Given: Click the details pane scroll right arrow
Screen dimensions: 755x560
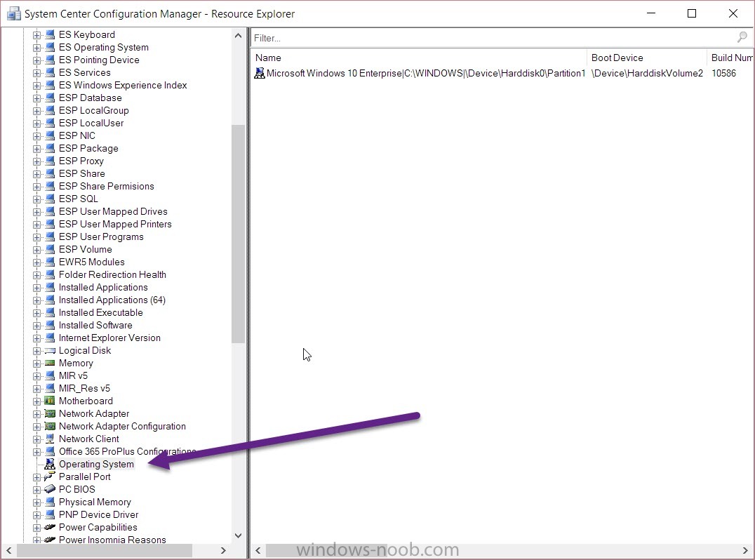Looking at the screenshot, I should pos(746,550).
